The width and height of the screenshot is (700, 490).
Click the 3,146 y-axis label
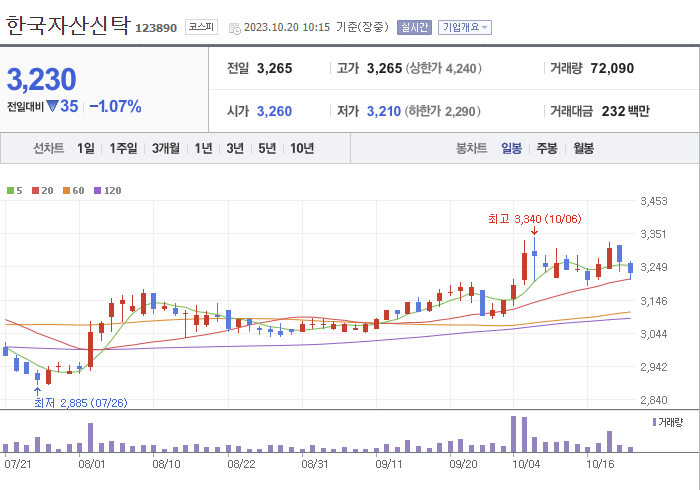654,301
